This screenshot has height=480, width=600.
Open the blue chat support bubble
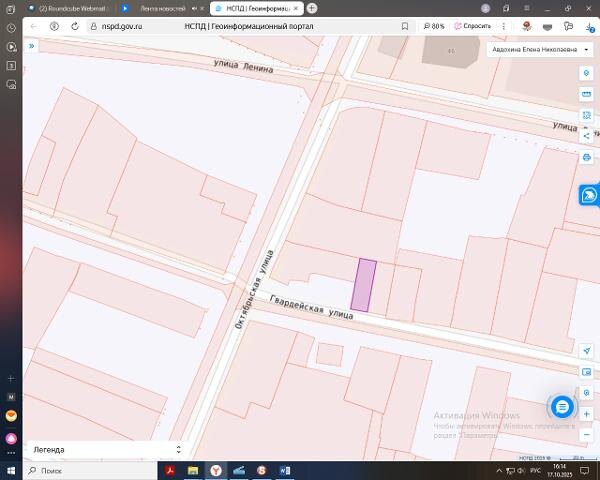click(x=562, y=407)
